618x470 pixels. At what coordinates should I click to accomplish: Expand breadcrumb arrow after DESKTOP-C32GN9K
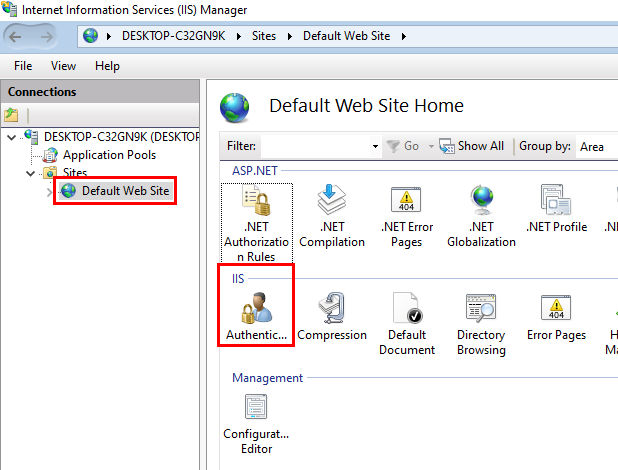[239, 37]
